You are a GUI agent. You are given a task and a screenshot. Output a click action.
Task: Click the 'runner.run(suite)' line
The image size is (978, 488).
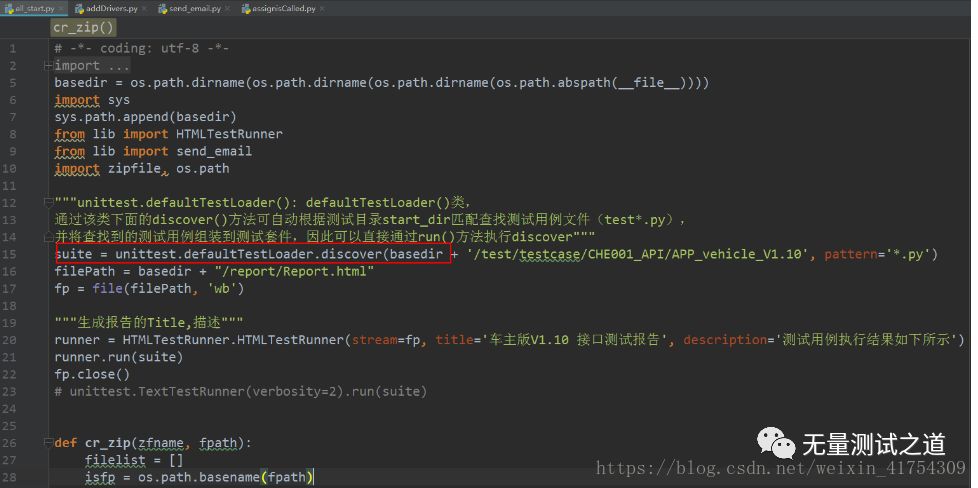(x=119, y=357)
